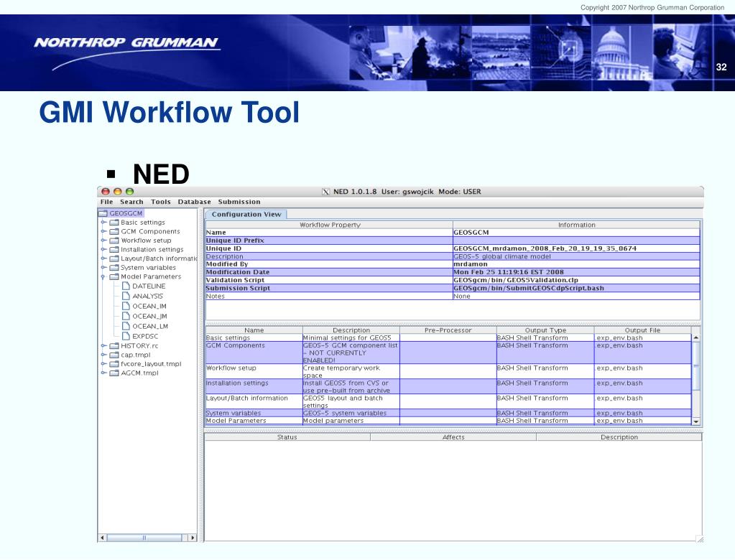Click the Information column header
Viewport: 735px width, 560px height.
click(576, 225)
